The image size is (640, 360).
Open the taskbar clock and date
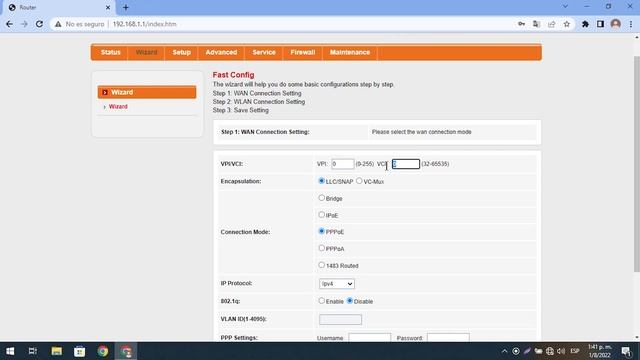pos(600,351)
